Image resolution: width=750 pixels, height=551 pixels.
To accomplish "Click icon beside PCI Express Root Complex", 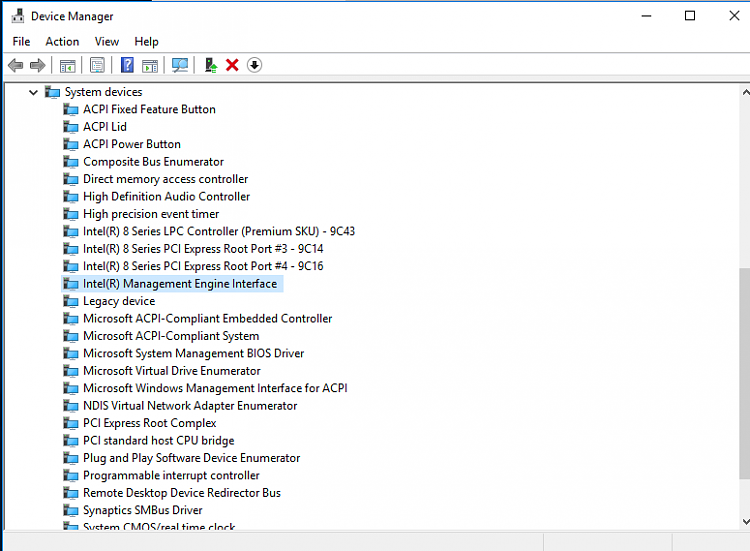I will point(71,423).
